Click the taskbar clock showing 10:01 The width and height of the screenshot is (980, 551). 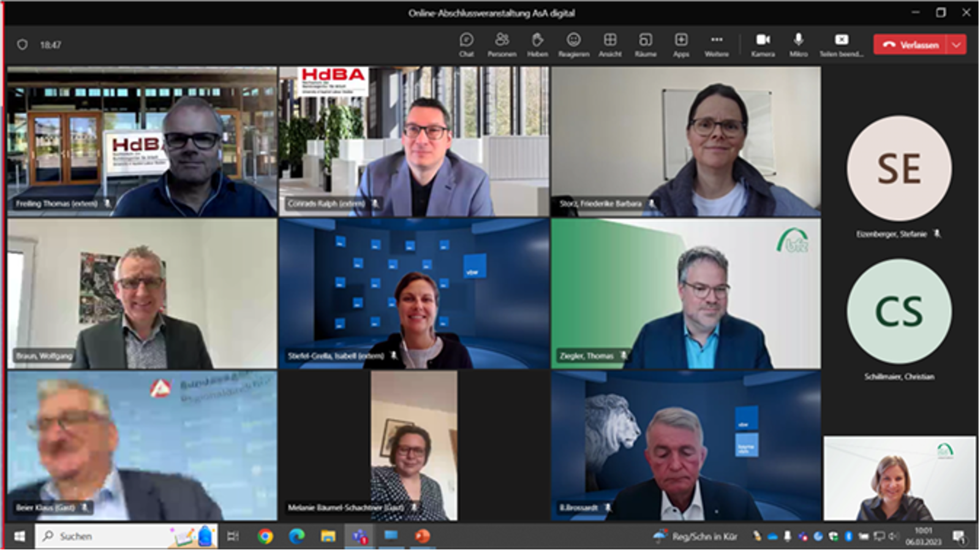pyautogui.click(x=924, y=536)
